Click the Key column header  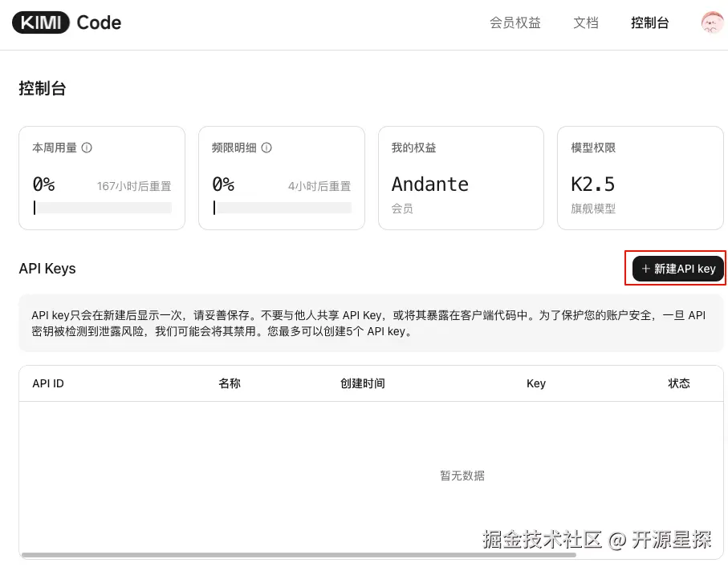(x=536, y=383)
